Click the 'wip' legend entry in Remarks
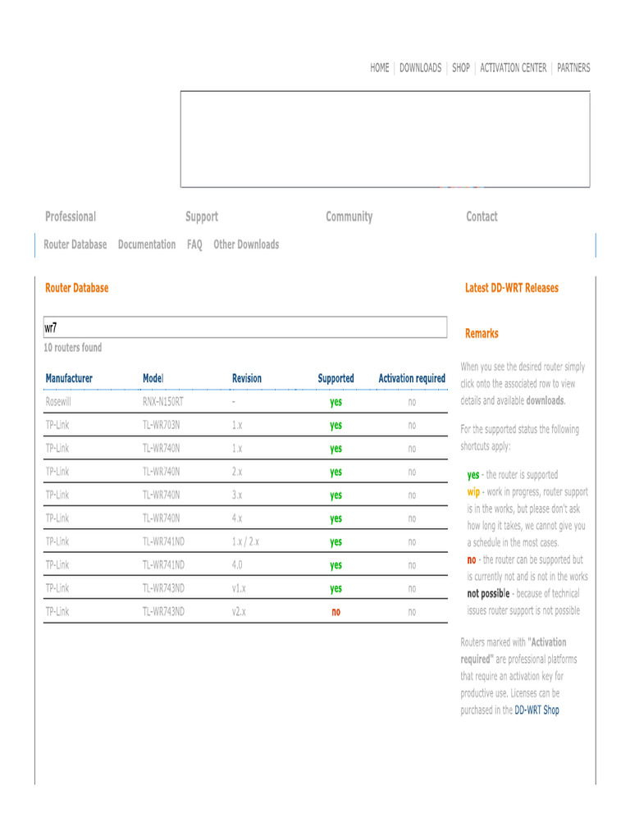 pos(473,492)
